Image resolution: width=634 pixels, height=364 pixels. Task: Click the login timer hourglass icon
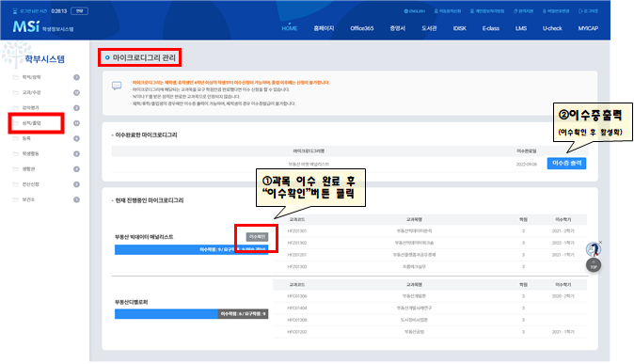[15, 11]
